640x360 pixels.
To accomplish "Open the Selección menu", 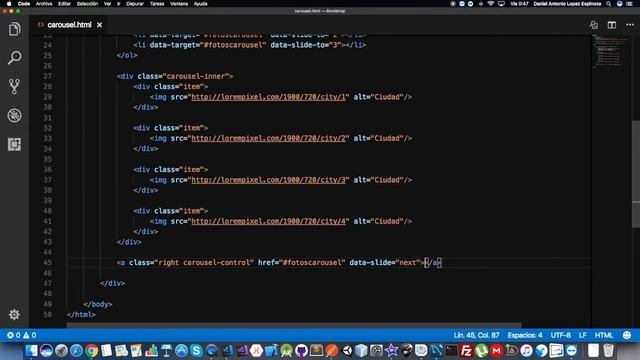I will tap(87, 4).
